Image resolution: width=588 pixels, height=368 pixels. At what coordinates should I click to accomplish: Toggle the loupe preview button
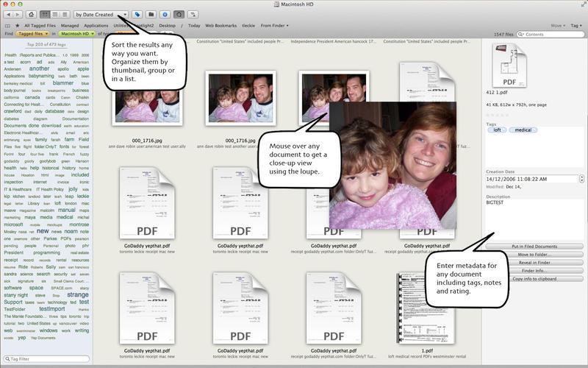coord(179,14)
